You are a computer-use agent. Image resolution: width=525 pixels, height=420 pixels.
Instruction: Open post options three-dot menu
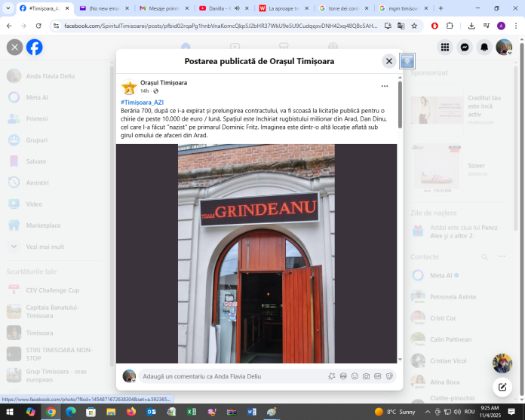[x=385, y=87]
